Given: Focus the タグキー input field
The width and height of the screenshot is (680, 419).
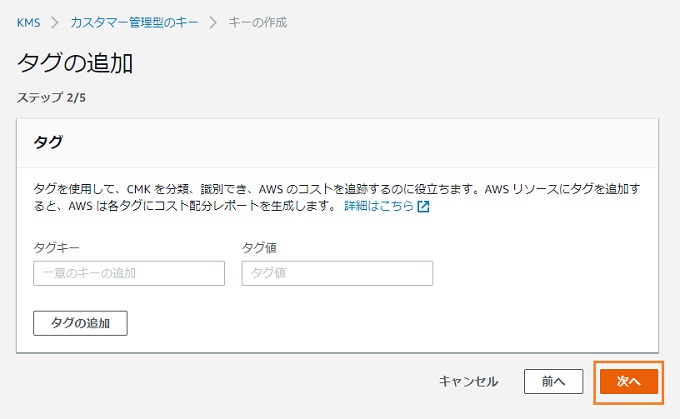Looking at the screenshot, I should [x=129, y=273].
